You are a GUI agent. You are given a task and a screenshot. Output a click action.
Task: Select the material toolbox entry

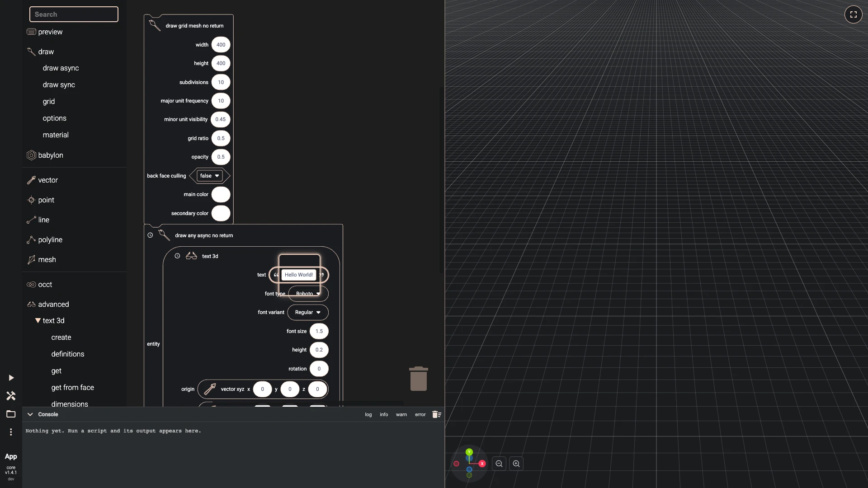[x=56, y=135]
